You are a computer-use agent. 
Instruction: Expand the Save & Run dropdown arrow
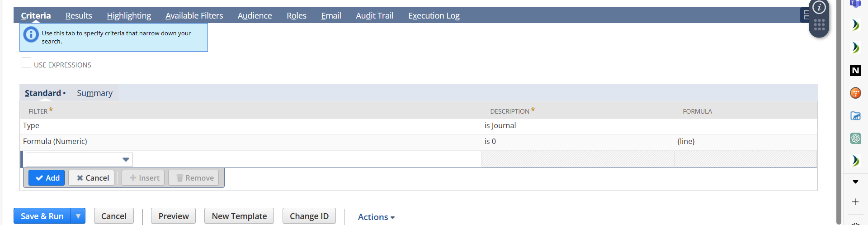[78, 216]
